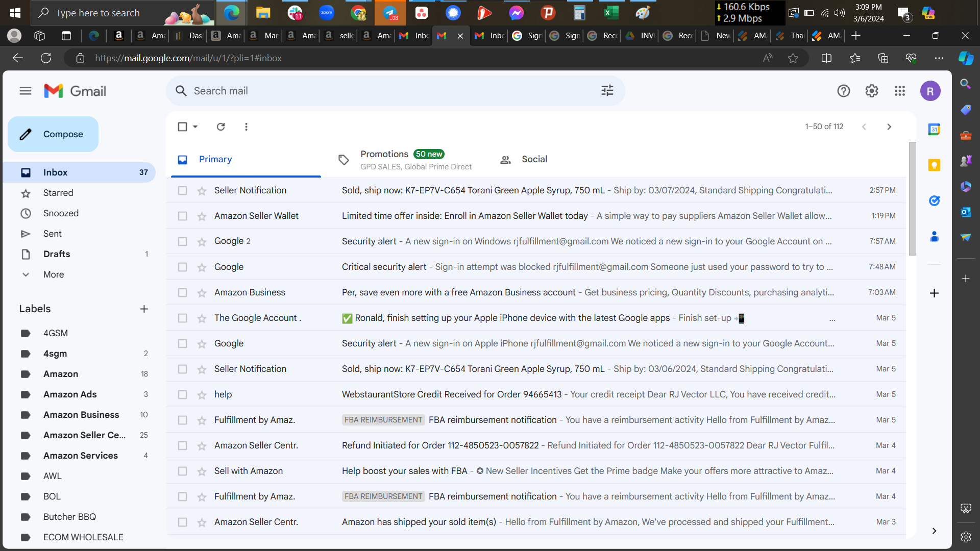The height and width of the screenshot is (551, 980).
Task: Add this page to favorites star
Action: pos(793,58)
